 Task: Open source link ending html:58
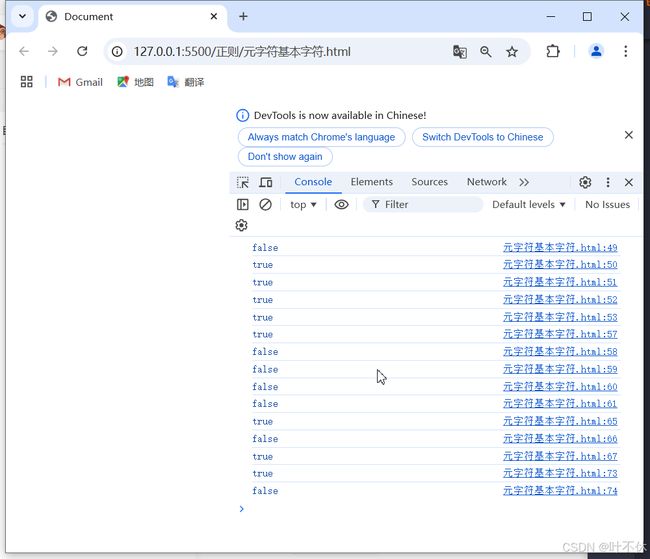click(560, 352)
